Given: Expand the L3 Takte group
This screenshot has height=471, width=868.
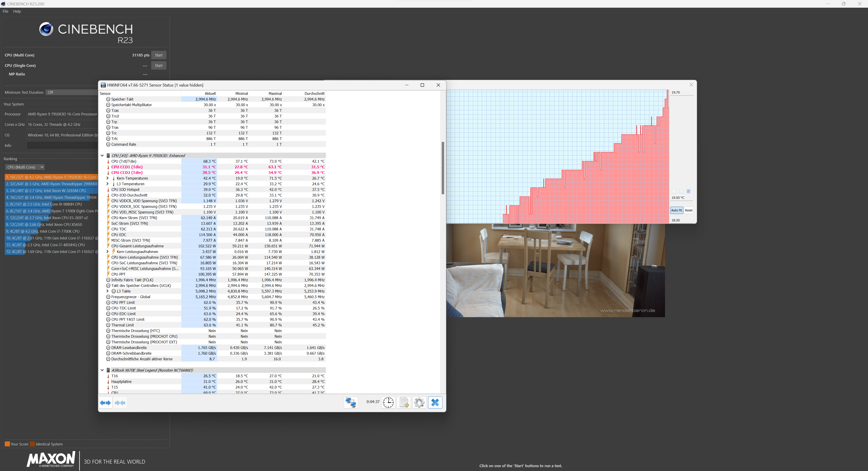Looking at the screenshot, I should [108, 292].
